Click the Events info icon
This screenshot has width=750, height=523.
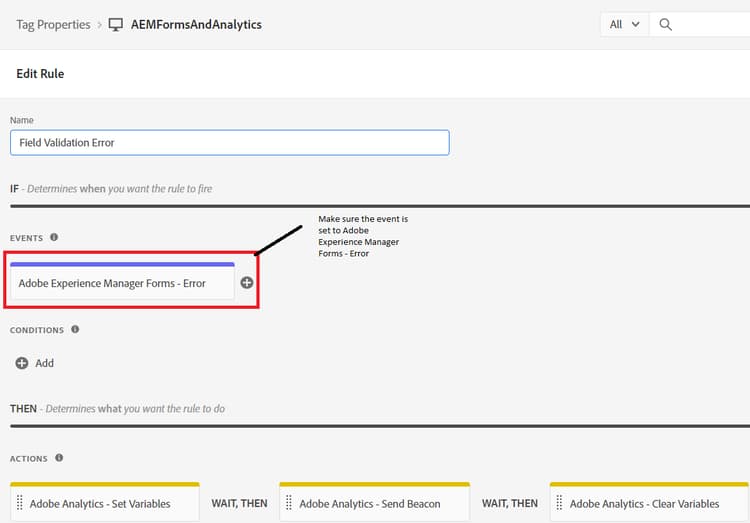pyautogui.click(x=54, y=237)
